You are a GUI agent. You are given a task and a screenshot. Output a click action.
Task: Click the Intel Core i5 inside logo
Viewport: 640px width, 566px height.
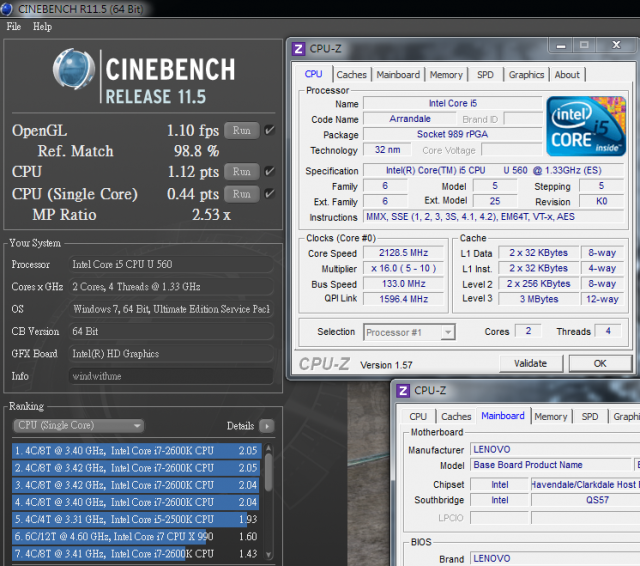[586, 126]
